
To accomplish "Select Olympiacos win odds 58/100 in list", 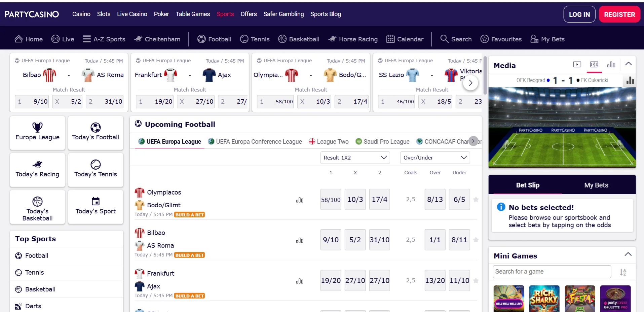I will point(331,200).
